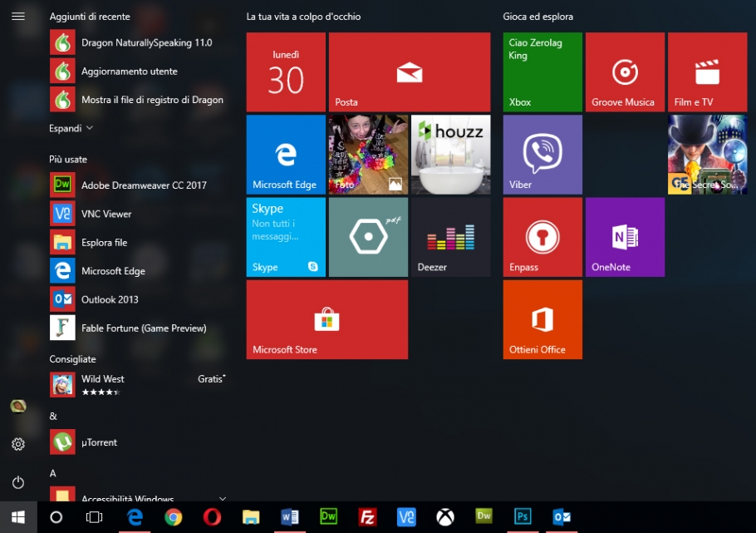
Task: Launch VNC Viewer from most used list
Action: tap(106, 214)
